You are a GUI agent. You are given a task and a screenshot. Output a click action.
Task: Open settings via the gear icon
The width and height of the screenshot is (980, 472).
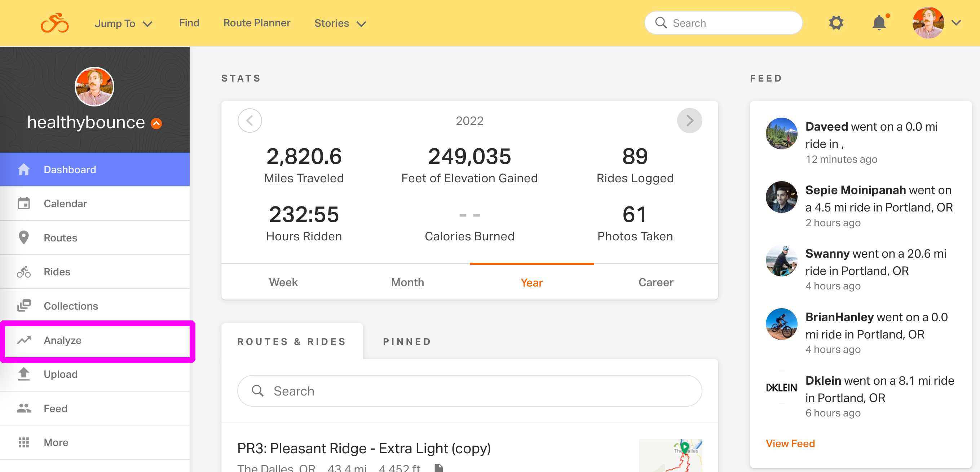(x=836, y=23)
